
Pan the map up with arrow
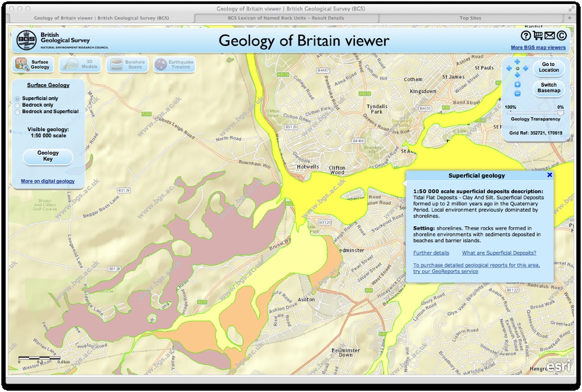(517, 62)
